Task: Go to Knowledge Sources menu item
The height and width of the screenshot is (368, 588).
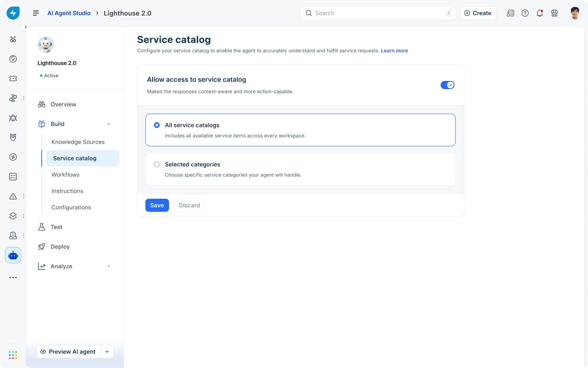Action: [x=78, y=142]
